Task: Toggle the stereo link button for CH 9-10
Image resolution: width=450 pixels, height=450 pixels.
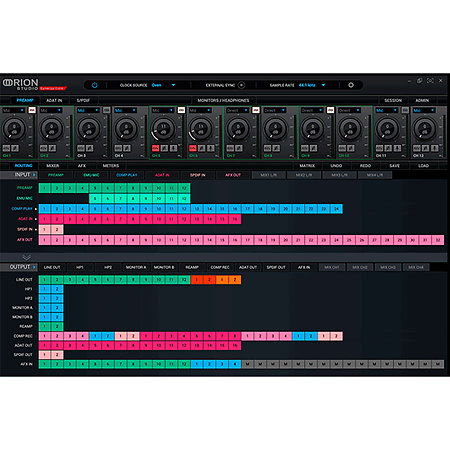Action: [330, 110]
